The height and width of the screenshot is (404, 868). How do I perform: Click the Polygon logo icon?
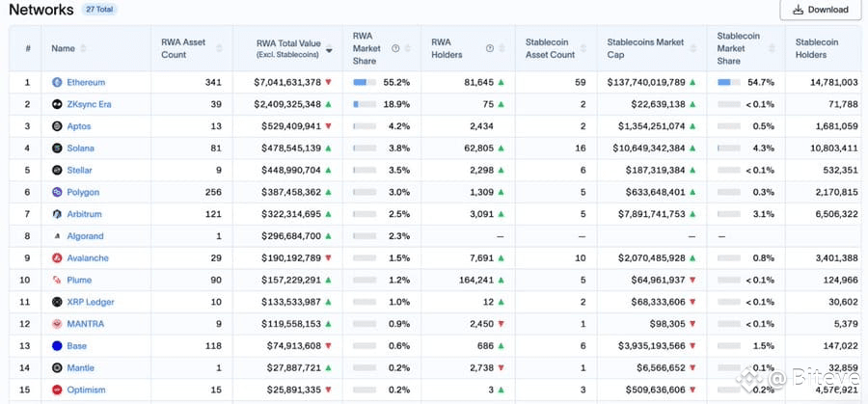tap(57, 192)
